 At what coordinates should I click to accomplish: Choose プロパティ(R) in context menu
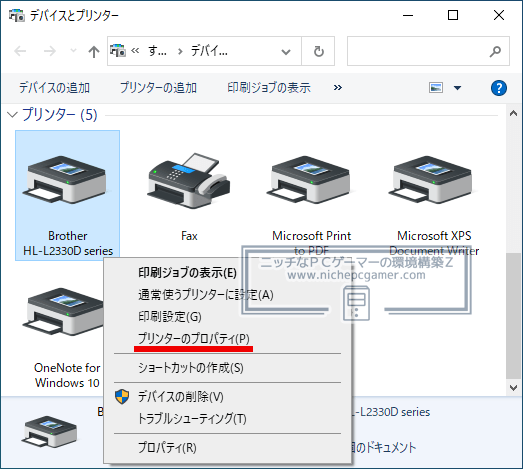point(167,448)
